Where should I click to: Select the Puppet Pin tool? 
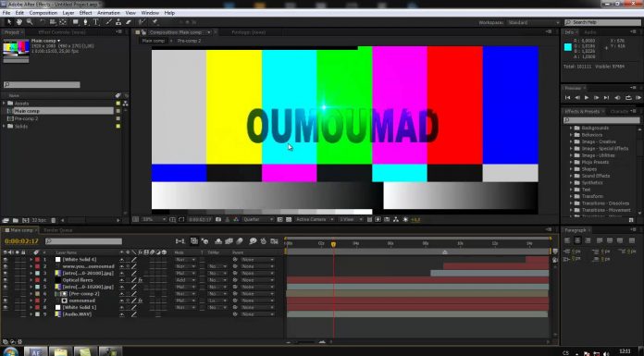point(155,22)
